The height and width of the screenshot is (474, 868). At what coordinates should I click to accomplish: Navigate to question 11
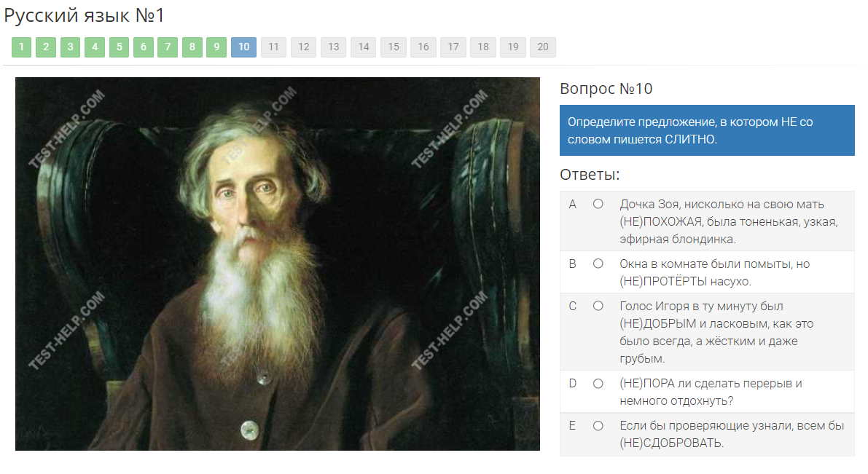(x=273, y=47)
